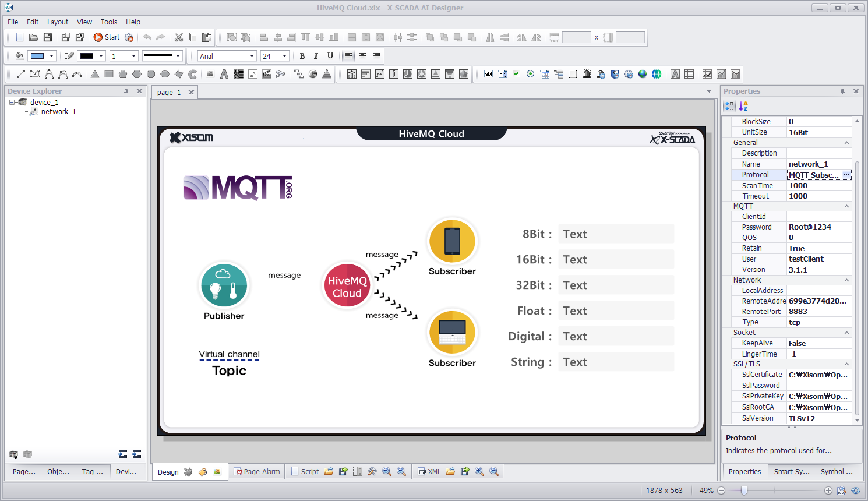Insert a sound note object
The image size is (868, 501).
pos(253,74)
